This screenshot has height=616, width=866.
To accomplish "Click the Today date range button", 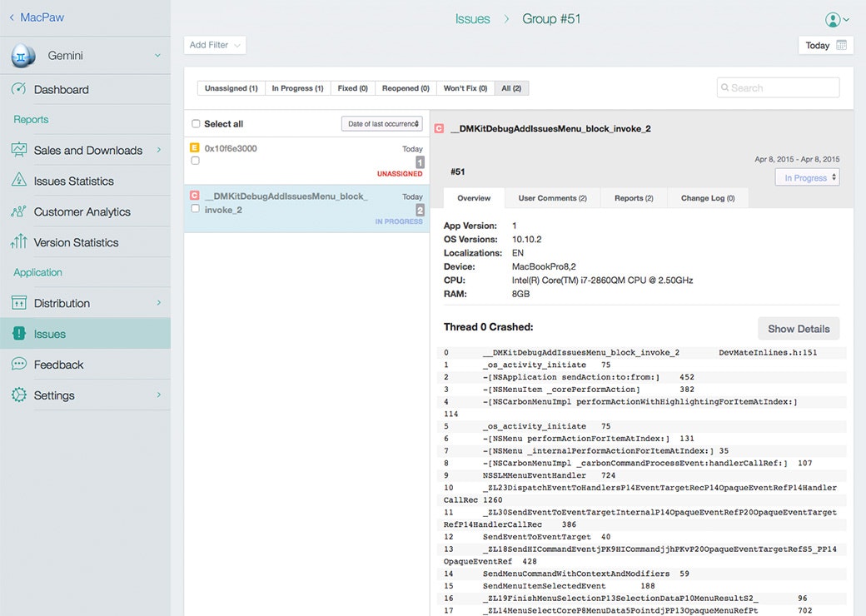I will [826, 45].
